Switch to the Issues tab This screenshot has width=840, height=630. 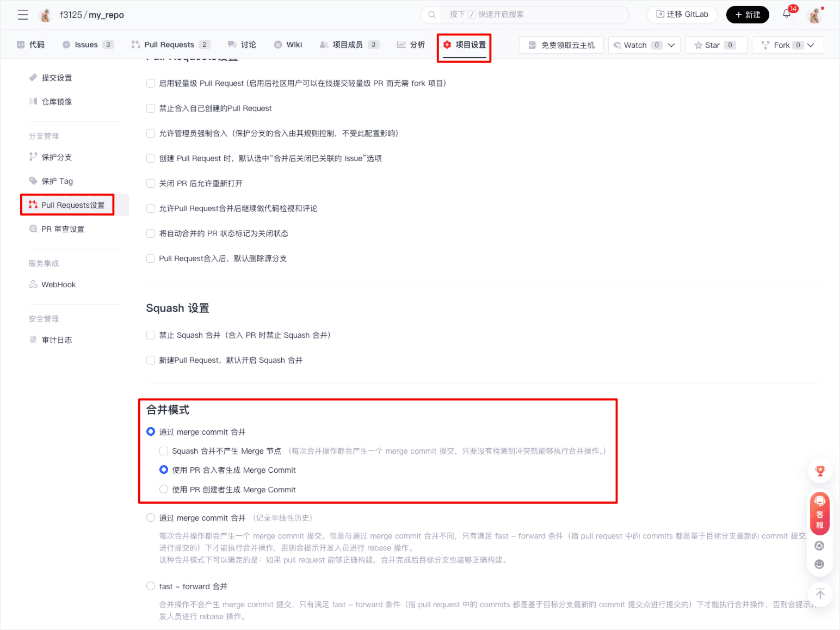pyautogui.click(x=88, y=45)
